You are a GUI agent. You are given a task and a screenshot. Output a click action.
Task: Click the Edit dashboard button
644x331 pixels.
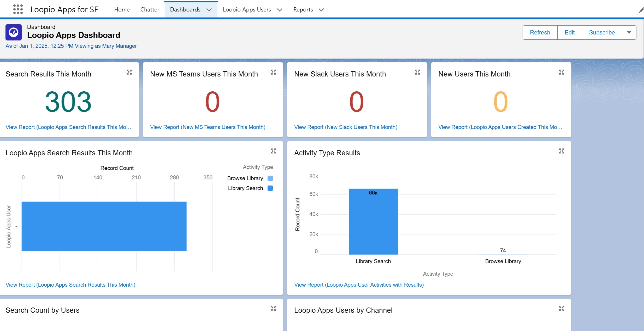570,32
